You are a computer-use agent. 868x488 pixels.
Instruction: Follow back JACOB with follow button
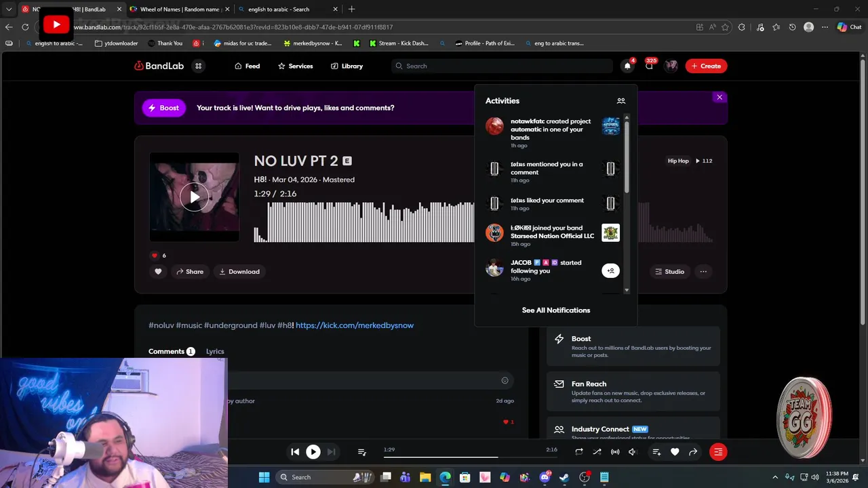(610, 270)
